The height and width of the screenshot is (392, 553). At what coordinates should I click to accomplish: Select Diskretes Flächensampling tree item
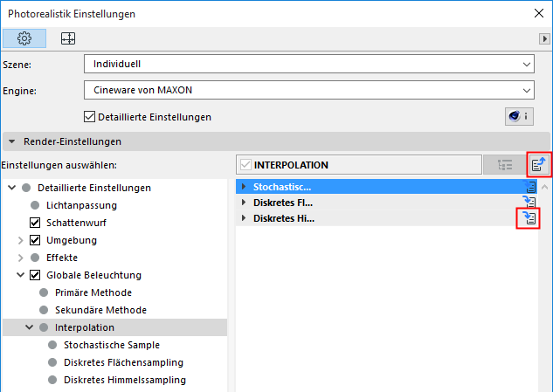coord(123,362)
